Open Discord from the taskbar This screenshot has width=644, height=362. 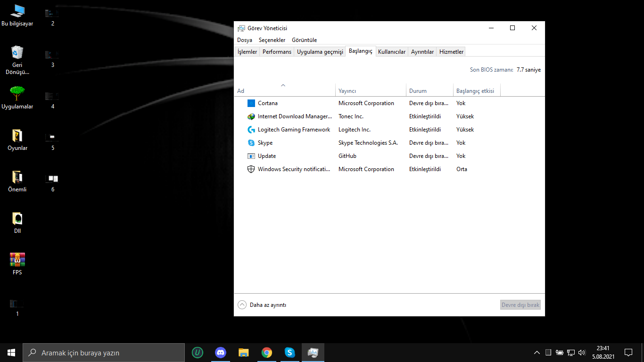point(220,353)
